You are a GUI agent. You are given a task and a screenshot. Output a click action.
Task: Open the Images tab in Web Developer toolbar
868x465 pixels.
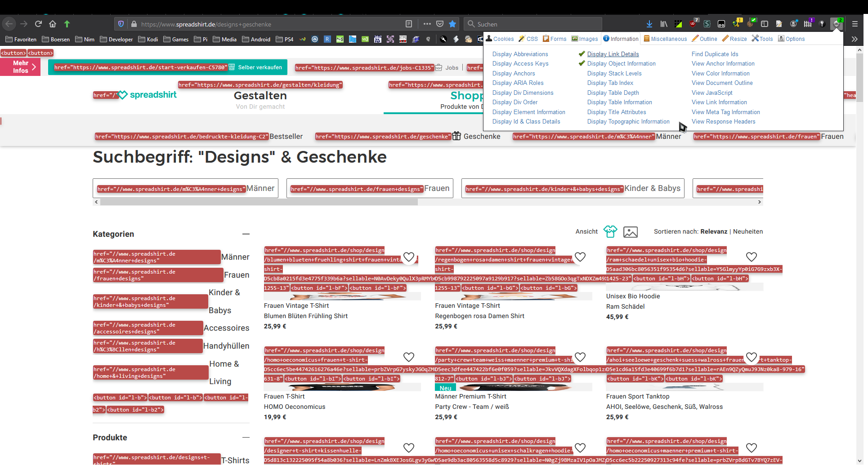(x=585, y=39)
